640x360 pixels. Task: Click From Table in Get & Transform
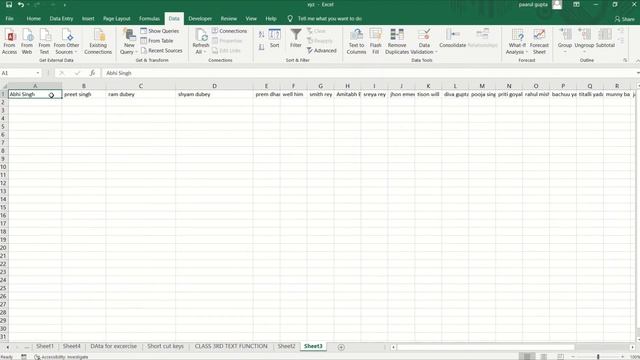click(157, 41)
